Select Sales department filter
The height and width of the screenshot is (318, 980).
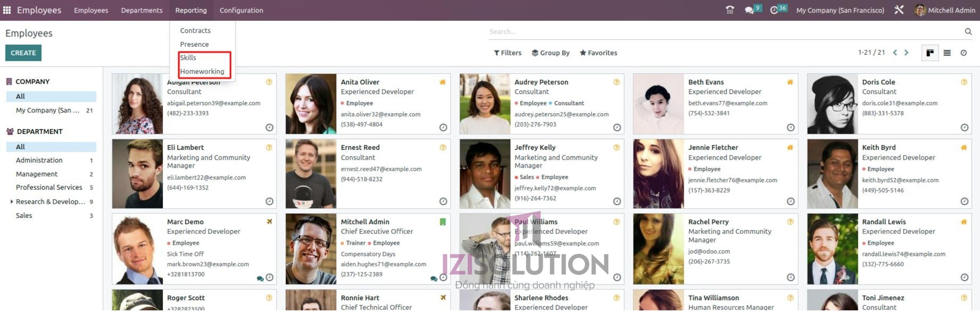[24, 216]
